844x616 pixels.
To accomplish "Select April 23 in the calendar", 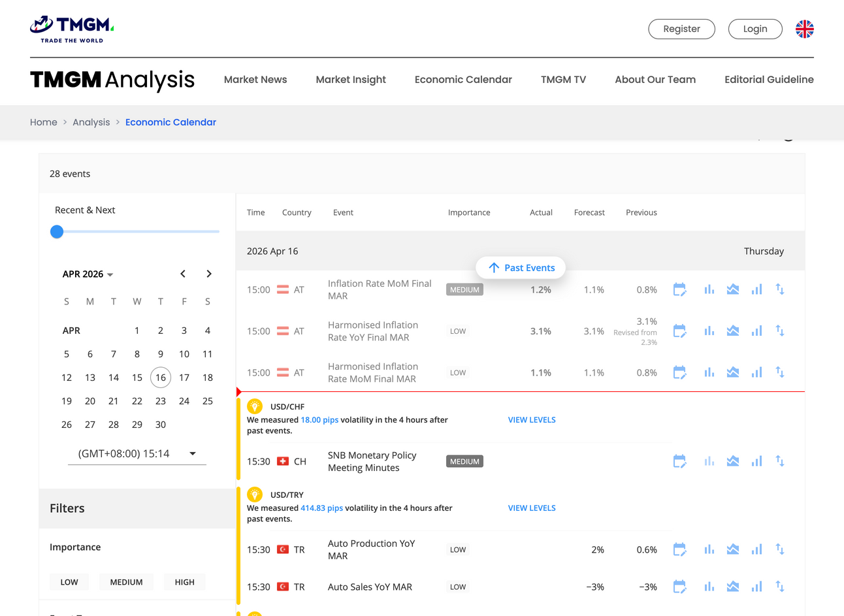I will point(160,401).
